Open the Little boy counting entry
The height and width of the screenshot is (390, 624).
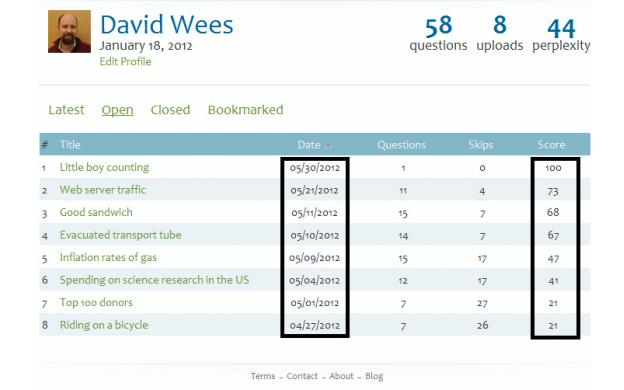[x=104, y=167]
